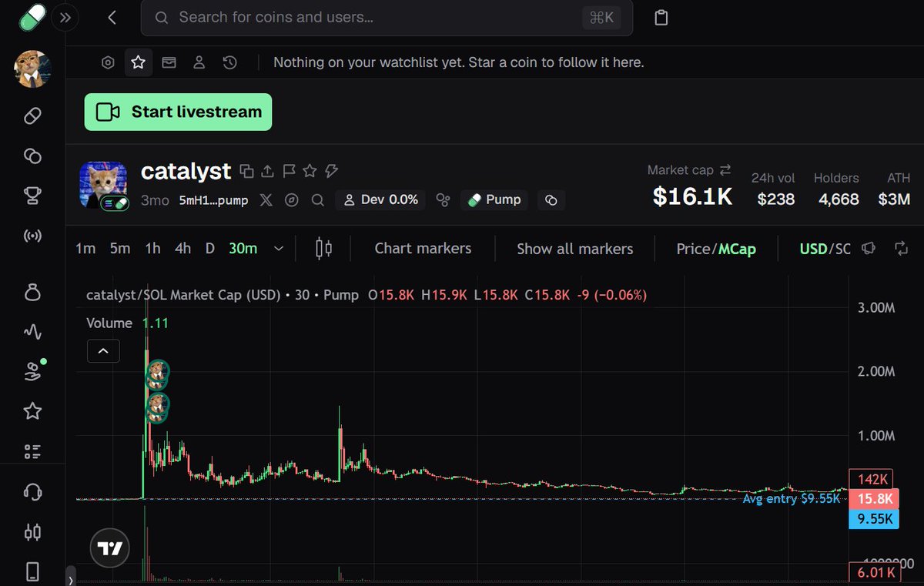Click the Dev 0.0% badge
This screenshot has width=924, height=586.
[x=380, y=200]
